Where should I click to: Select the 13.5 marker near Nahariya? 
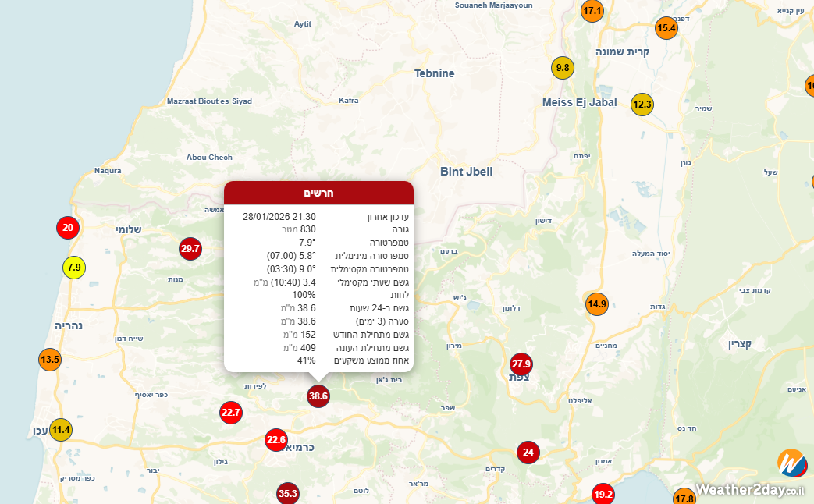50,360
